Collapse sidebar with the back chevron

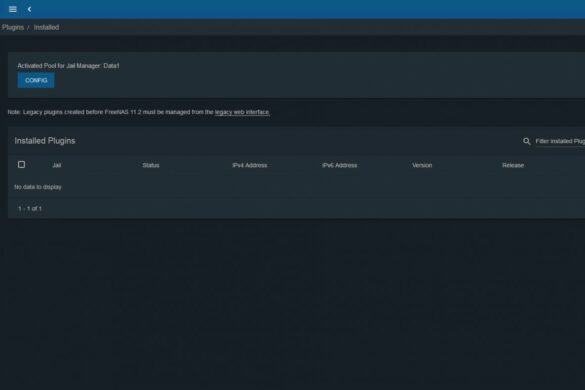[29, 9]
